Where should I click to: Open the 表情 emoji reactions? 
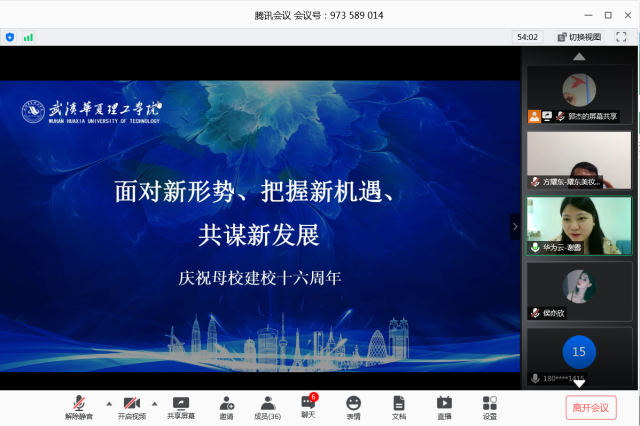353,408
